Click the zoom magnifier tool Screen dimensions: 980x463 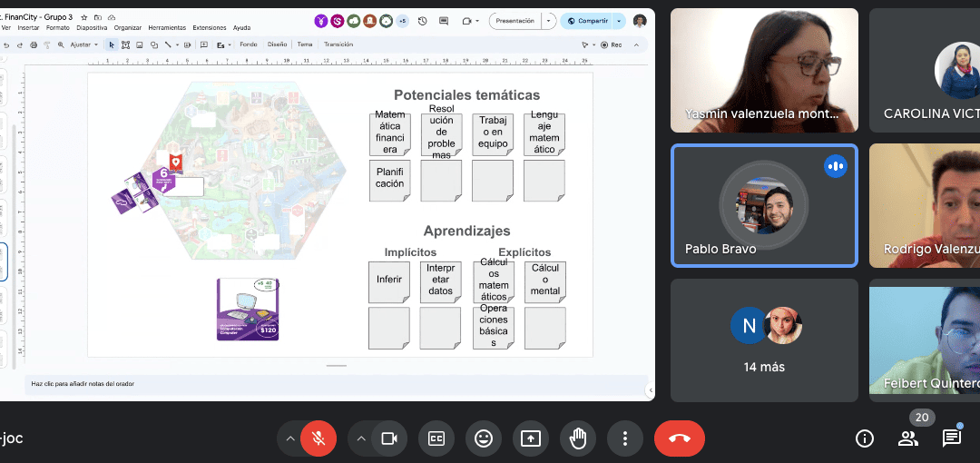coord(61,44)
